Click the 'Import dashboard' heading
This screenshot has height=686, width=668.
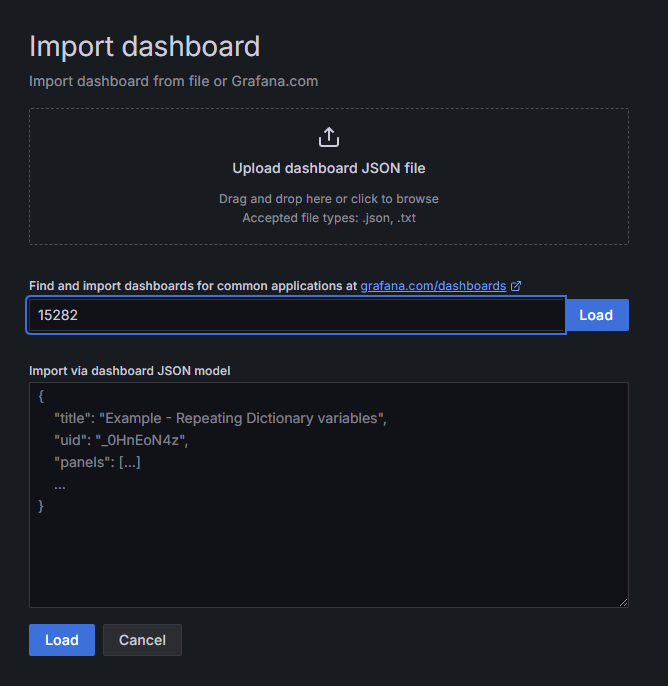pos(144,46)
